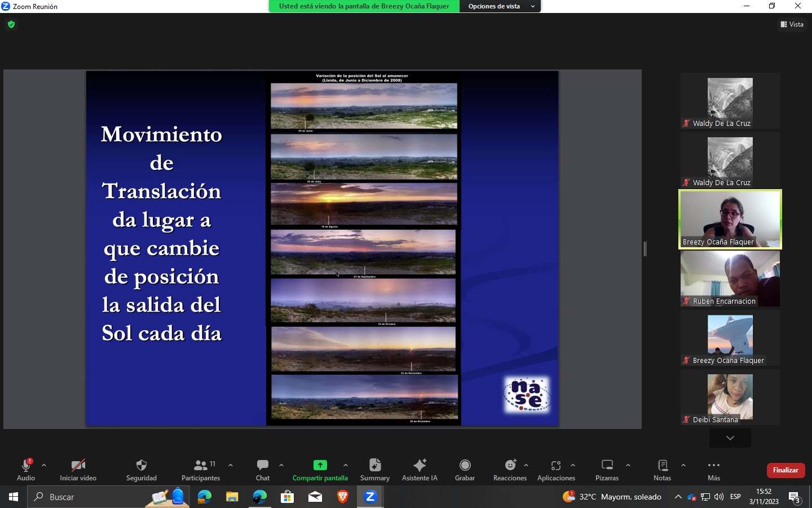Open the notification center icon
The width and height of the screenshot is (812, 508).
(795, 497)
